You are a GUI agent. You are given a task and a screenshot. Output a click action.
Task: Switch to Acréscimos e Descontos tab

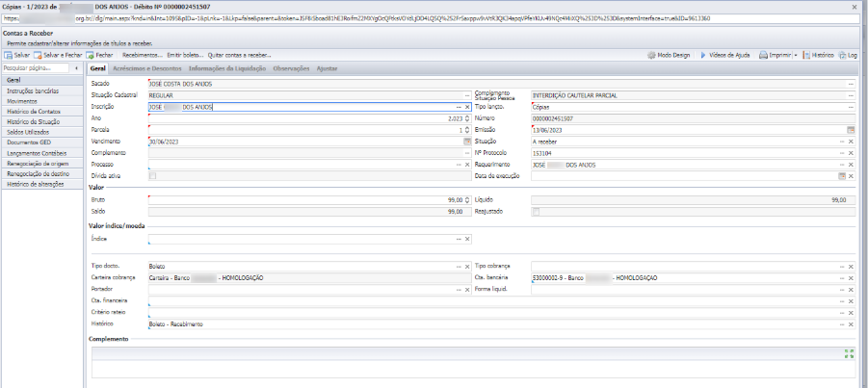click(146, 68)
